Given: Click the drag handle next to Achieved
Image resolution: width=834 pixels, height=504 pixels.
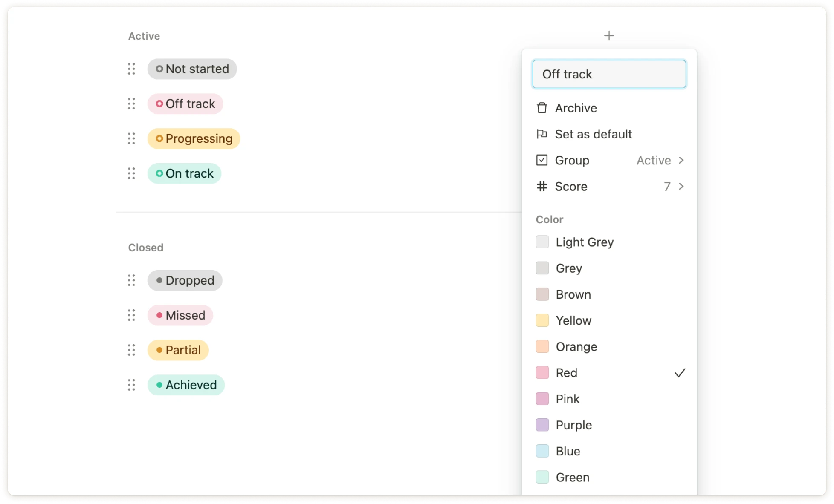Looking at the screenshot, I should point(131,385).
